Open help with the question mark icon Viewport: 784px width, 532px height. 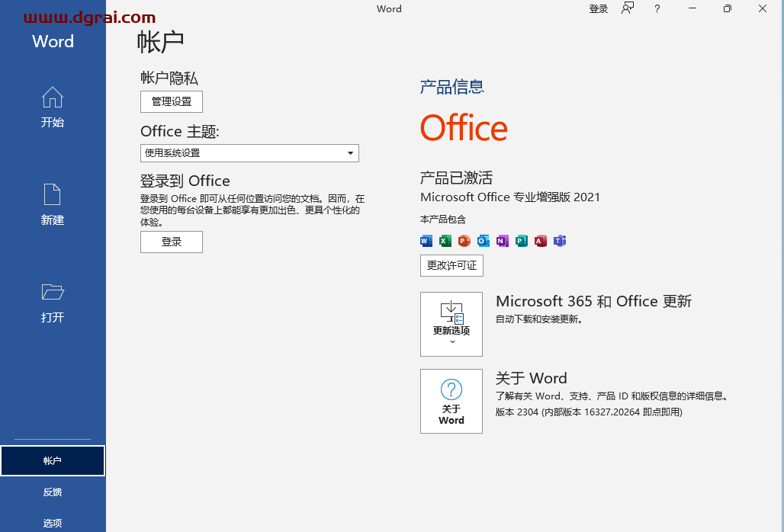(657, 8)
